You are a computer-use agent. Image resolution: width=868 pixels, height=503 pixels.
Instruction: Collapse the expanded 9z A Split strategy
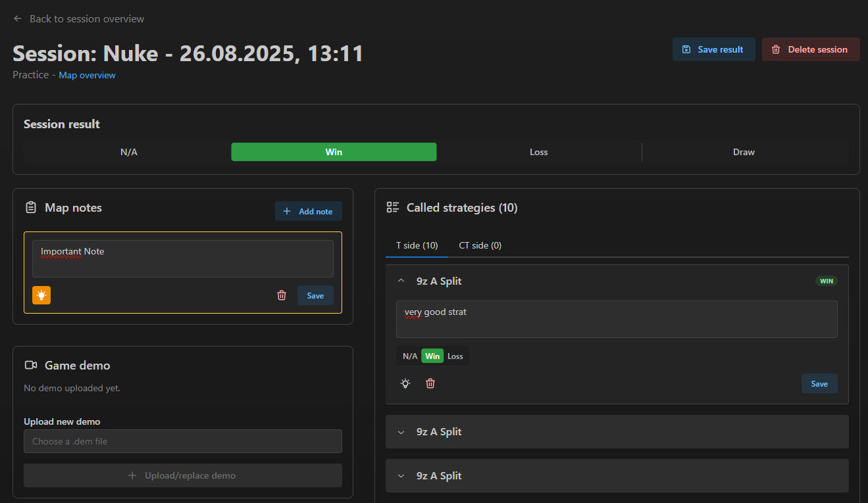pyautogui.click(x=401, y=281)
